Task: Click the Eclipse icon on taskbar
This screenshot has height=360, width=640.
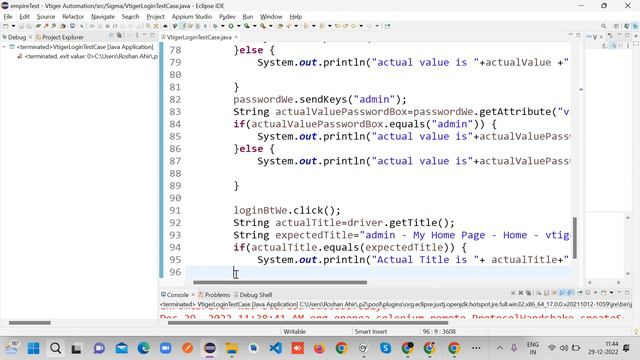Action: 210,348
